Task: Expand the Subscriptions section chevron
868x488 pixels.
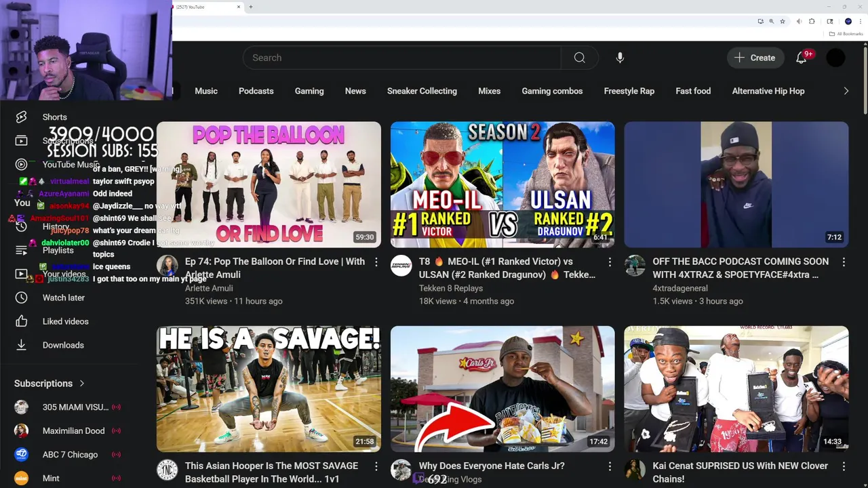Action: point(82,384)
